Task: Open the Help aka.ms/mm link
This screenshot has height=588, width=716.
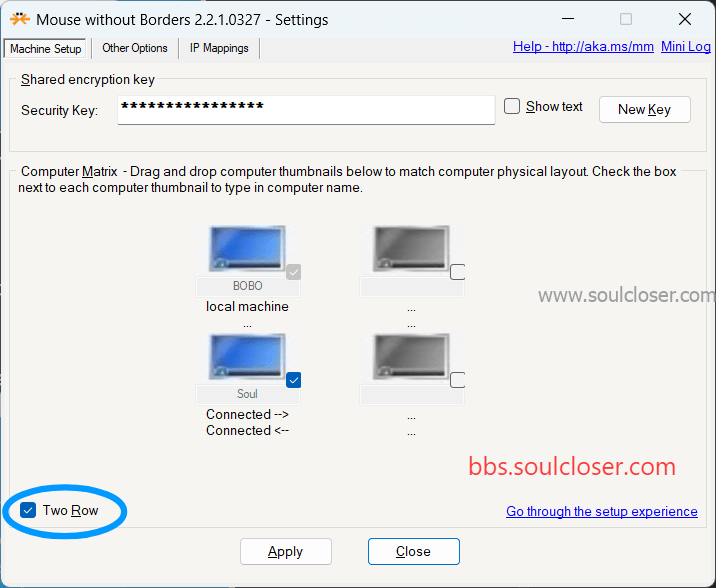Action: (x=583, y=47)
